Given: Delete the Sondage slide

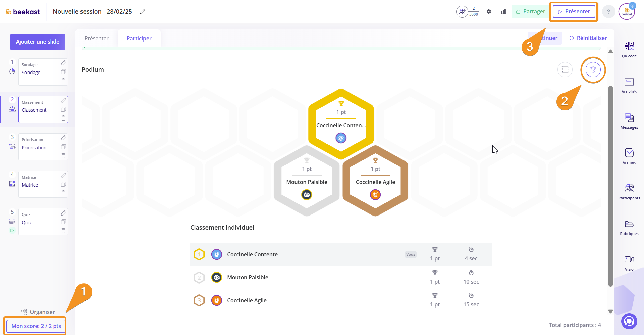Looking at the screenshot, I should 63,81.
